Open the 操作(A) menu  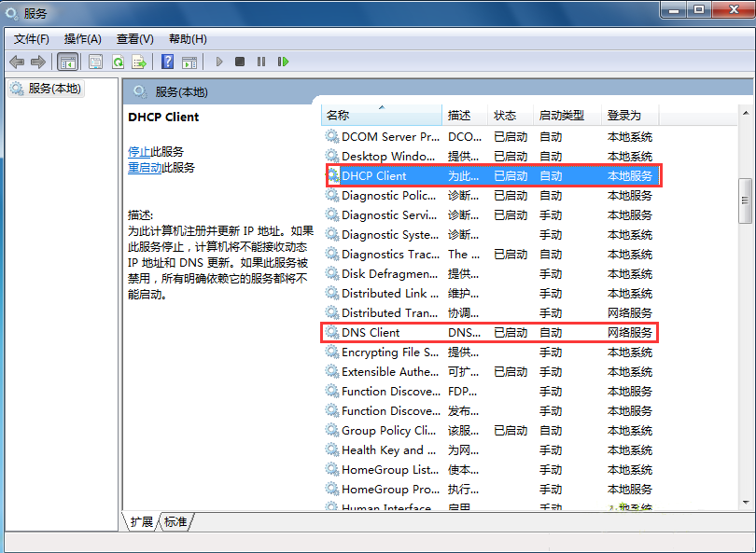[x=82, y=38]
